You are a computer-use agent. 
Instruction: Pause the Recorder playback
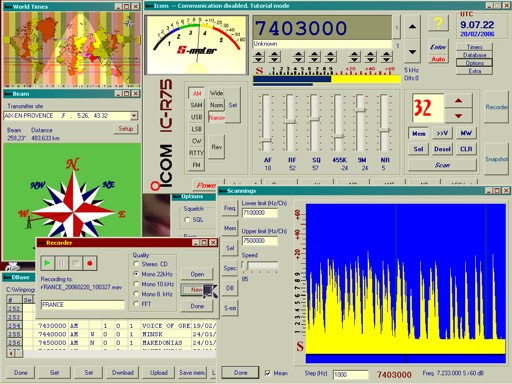click(x=62, y=263)
